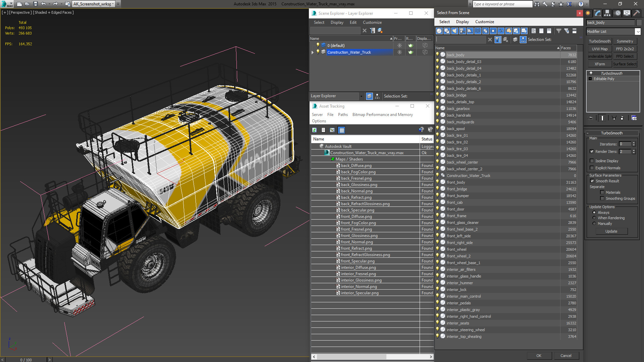Open Customize menu in Select From Scene

(485, 22)
